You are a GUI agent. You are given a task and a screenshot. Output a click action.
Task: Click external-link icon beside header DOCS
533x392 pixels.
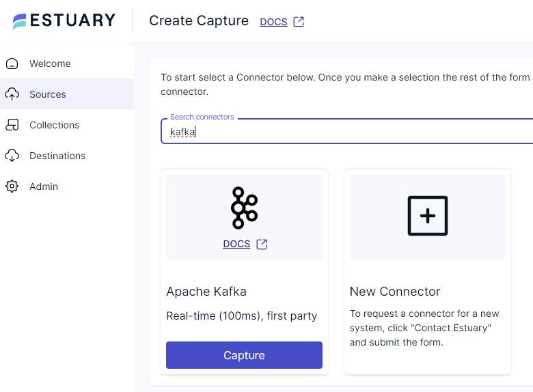pos(299,22)
